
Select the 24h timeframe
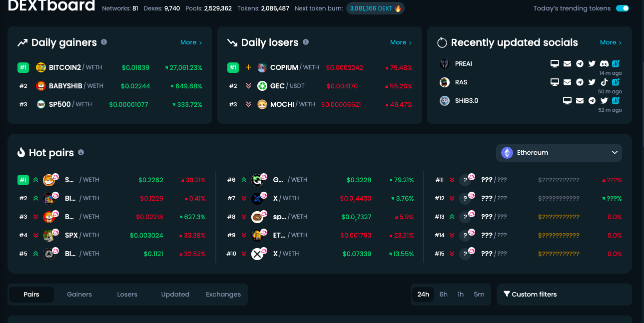point(423,294)
